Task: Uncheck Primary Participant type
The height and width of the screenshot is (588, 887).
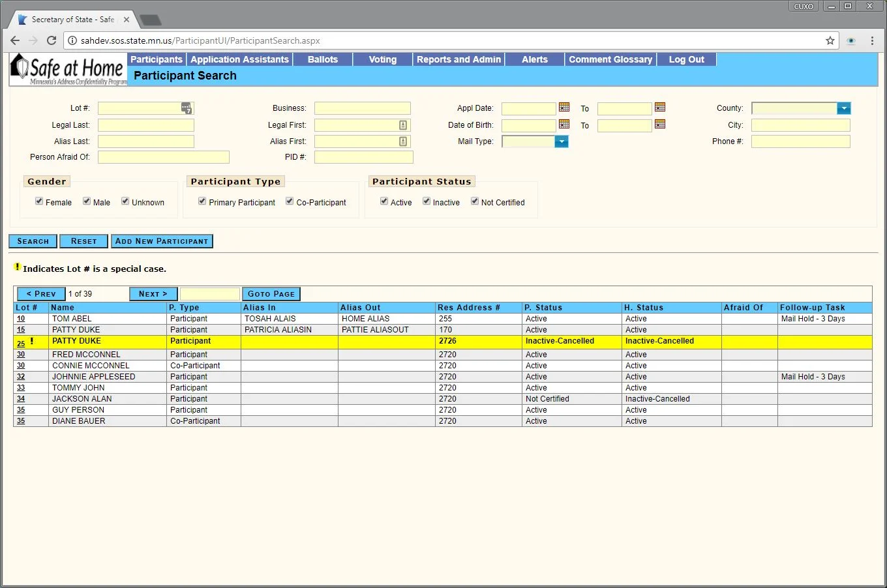Action: pyautogui.click(x=202, y=201)
